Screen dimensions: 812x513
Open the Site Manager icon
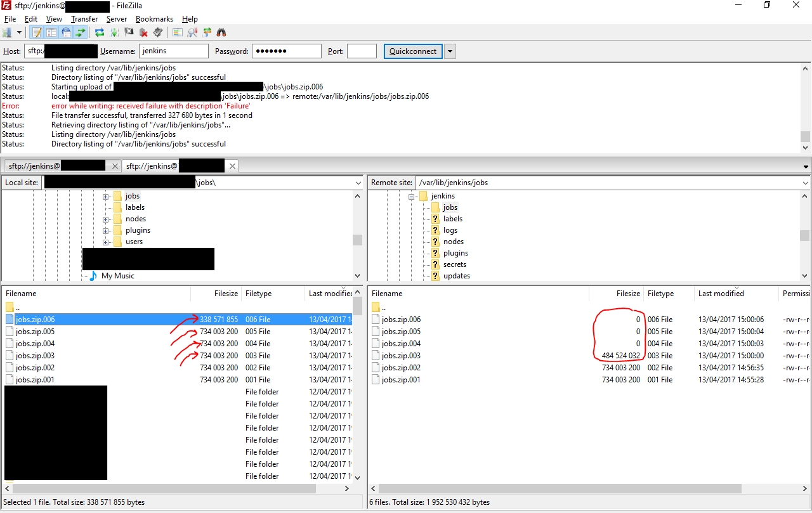point(8,32)
